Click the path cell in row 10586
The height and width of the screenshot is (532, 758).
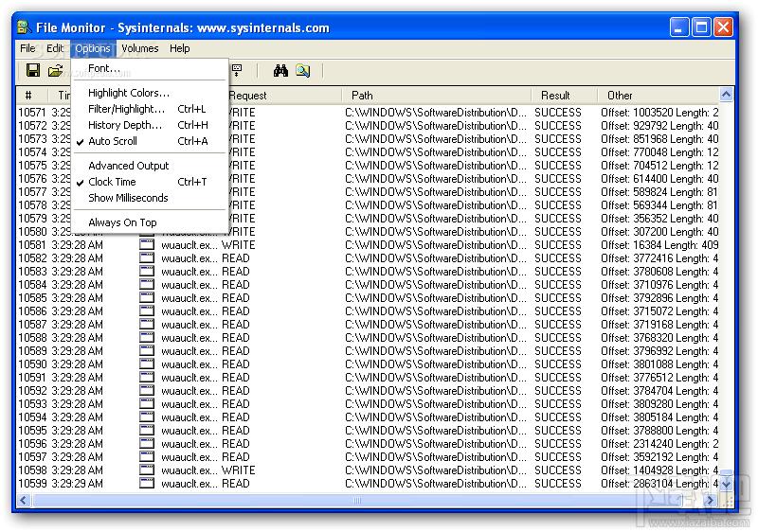pos(436,311)
